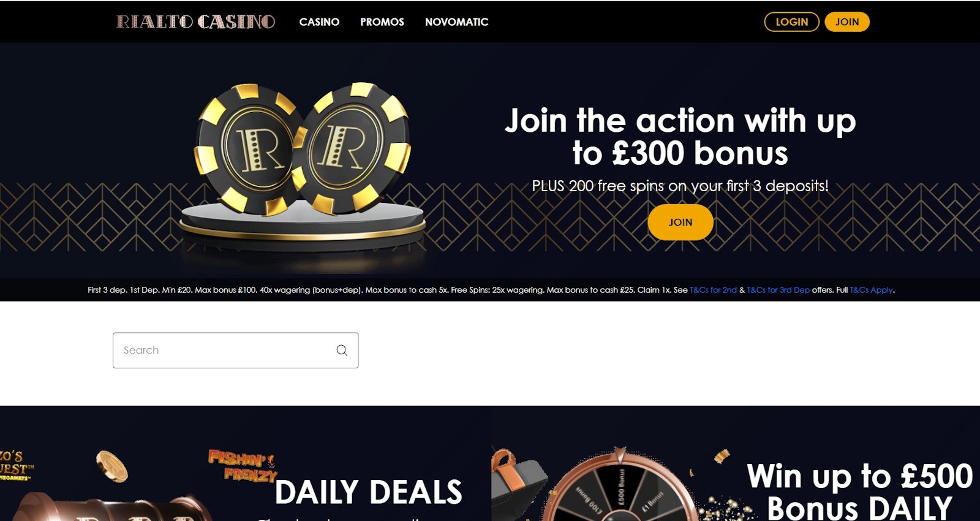Click the Rialto Casino logo

(196, 22)
